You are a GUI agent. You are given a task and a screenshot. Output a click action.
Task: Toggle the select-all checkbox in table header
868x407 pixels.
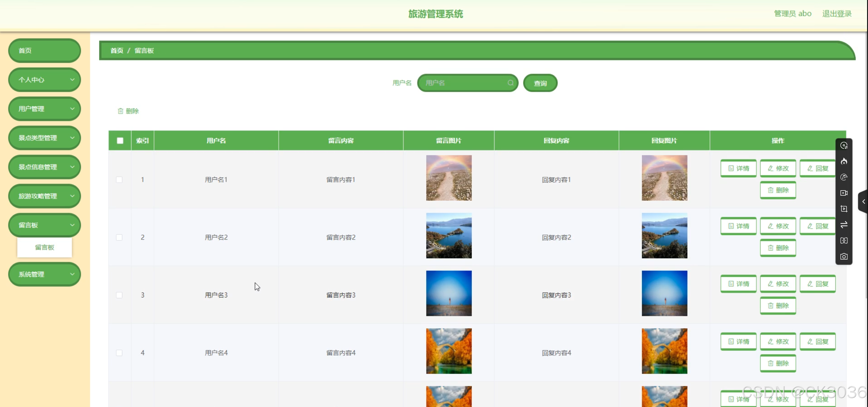point(120,140)
